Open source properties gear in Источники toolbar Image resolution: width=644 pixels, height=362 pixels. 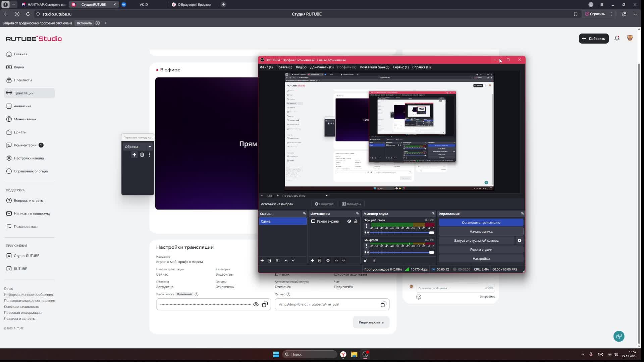point(328,260)
